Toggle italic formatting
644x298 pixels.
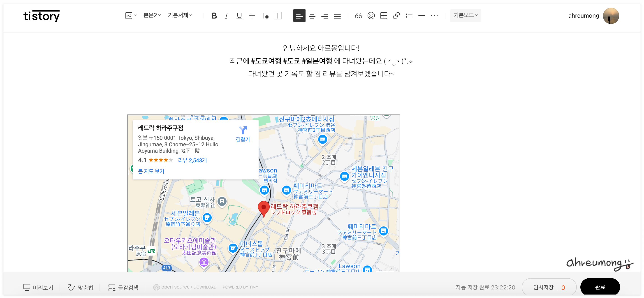pos(227,16)
